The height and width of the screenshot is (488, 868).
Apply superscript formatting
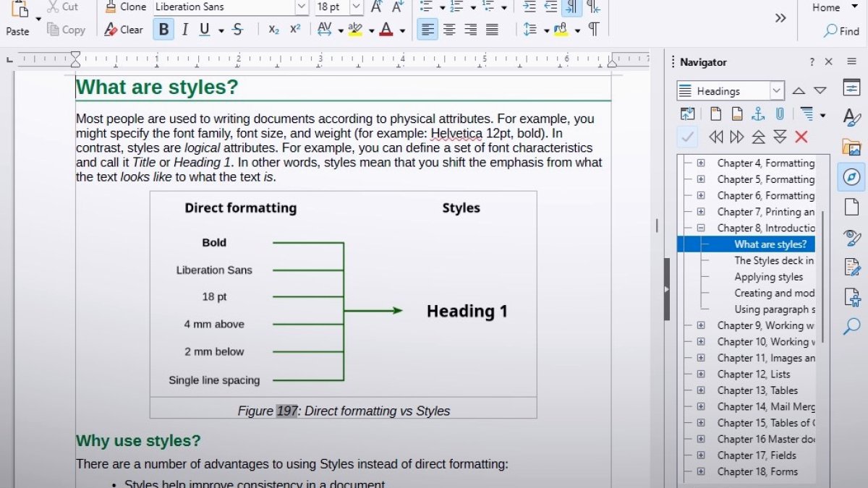pyautogui.click(x=295, y=30)
